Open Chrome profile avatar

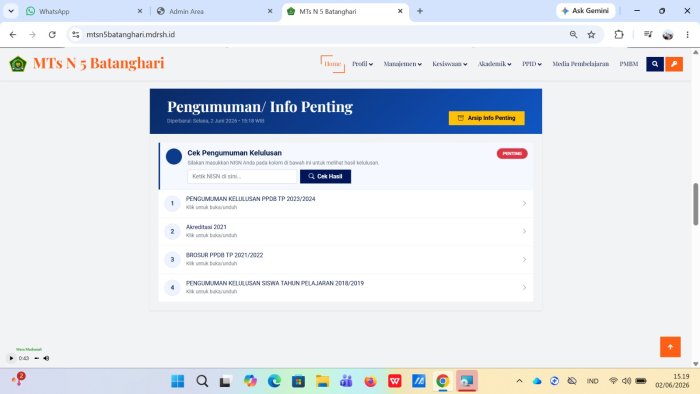pos(668,34)
